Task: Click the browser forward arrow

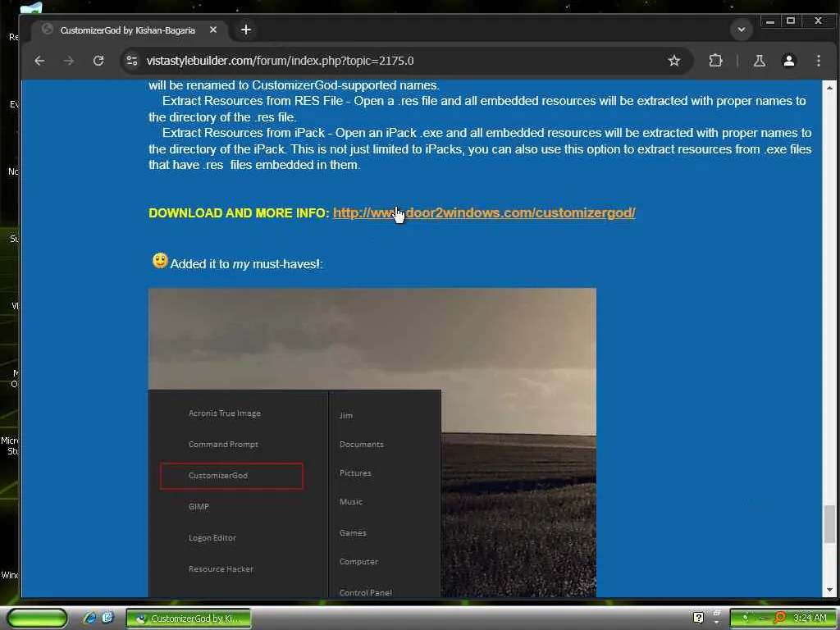Action: click(x=69, y=61)
